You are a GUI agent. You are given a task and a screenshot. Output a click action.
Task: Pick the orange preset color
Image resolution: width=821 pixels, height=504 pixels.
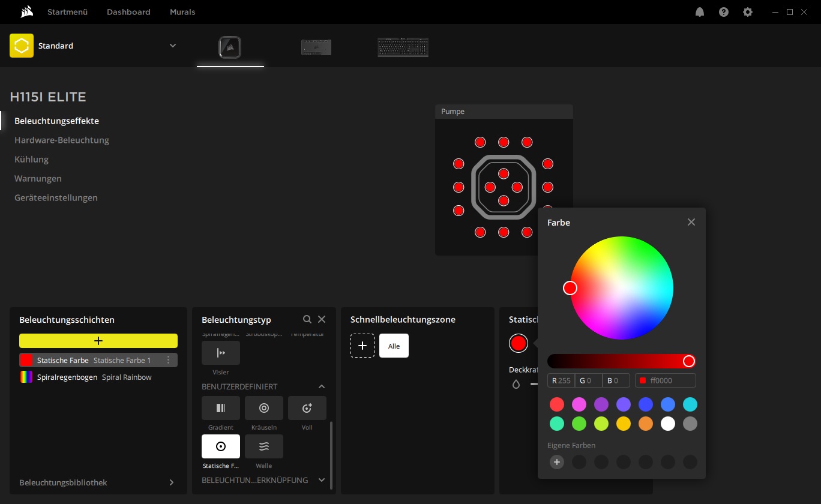pyautogui.click(x=646, y=424)
